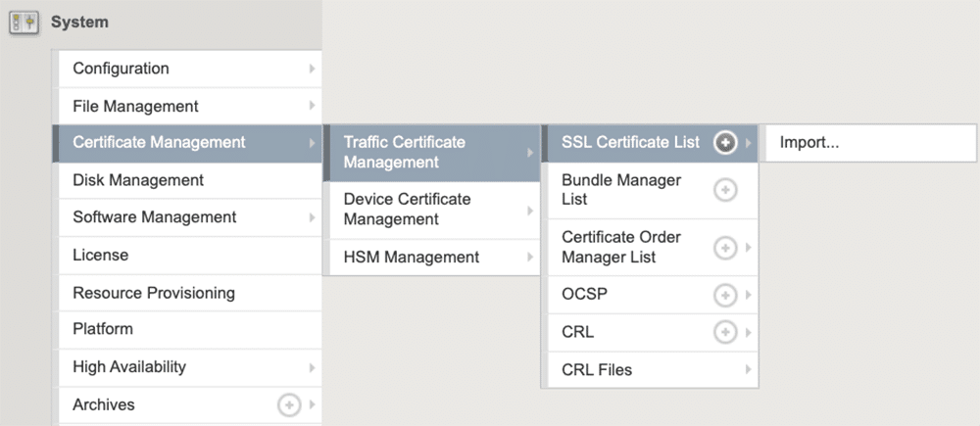Open Disk Management

(x=138, y=180)
